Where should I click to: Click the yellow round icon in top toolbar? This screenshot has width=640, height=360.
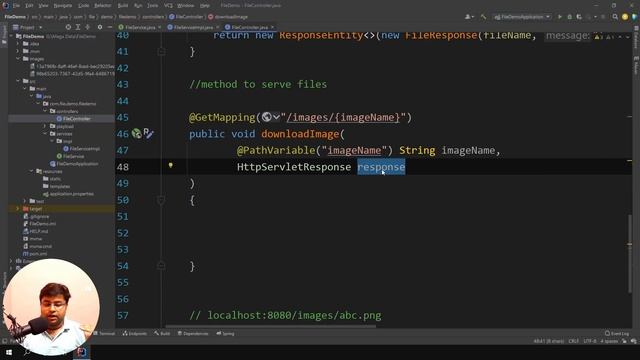click(625, 17)
